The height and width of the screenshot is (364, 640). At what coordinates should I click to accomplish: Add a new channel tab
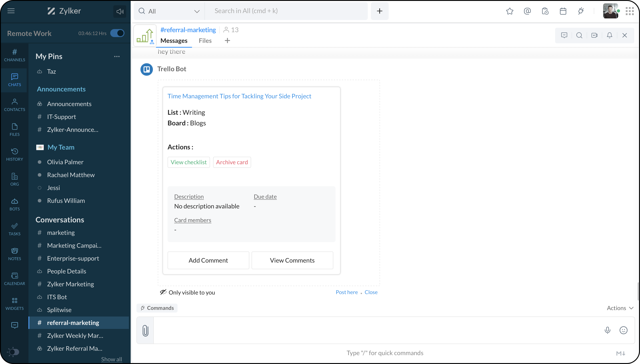point(227,40)
